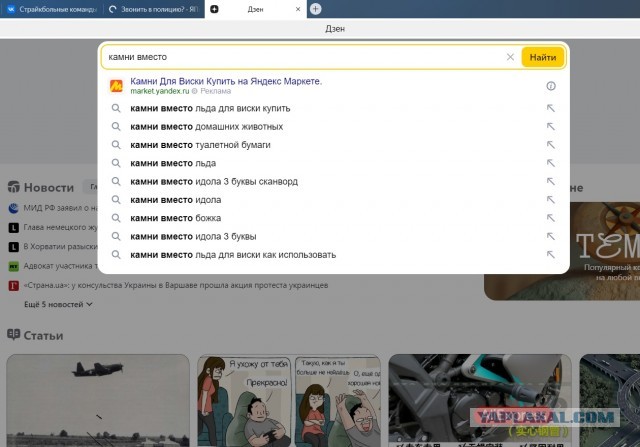
Task: Open the Статьи section heading
Action: [43, 336]
